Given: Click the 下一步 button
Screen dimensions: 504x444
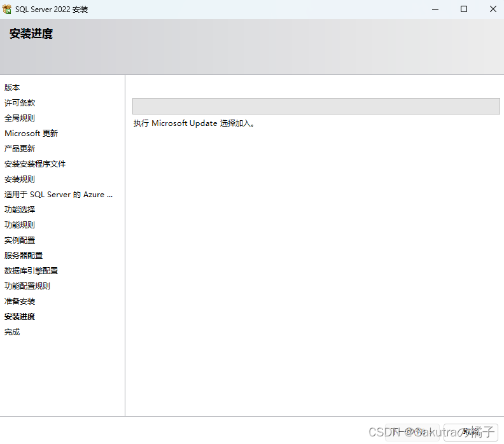Looking at the screenshot, I should tap(412, 432).
